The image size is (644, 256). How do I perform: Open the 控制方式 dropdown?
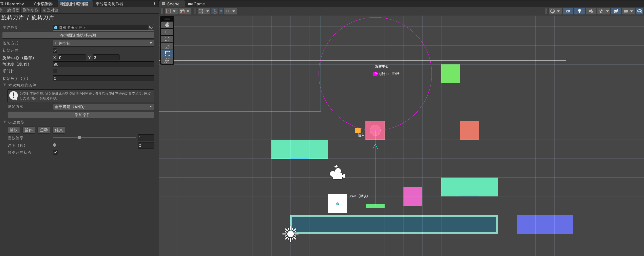point(103,43)
